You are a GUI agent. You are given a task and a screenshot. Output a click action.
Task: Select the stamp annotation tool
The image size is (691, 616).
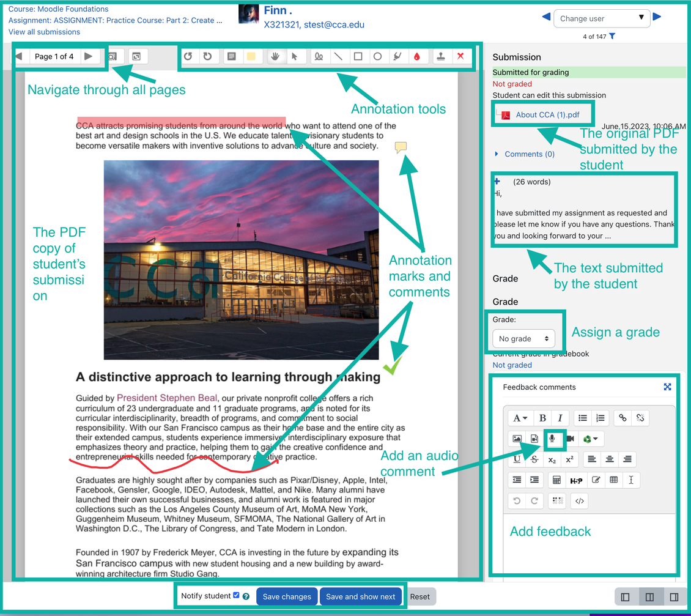tap(441, 56)
